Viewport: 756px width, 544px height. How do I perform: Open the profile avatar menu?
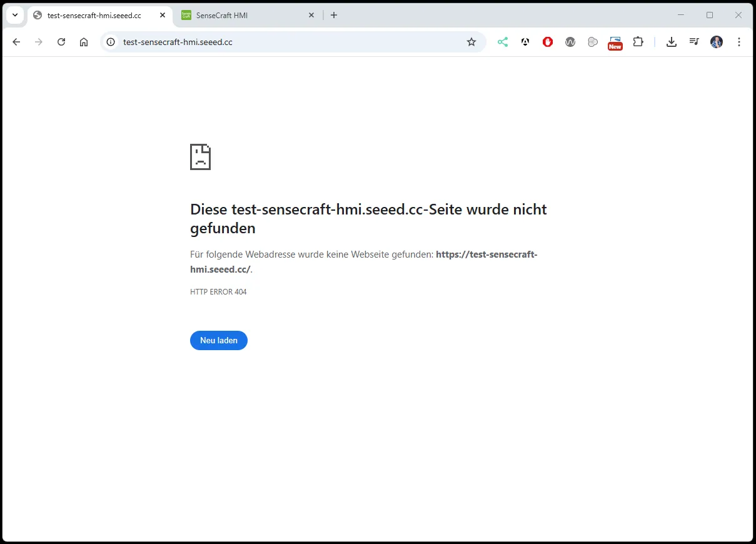coord(717,42)
